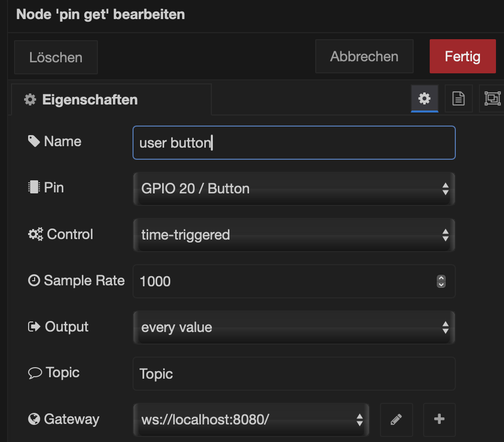Focus the Name text field
504x442 pixels.
tap(294, 143)
